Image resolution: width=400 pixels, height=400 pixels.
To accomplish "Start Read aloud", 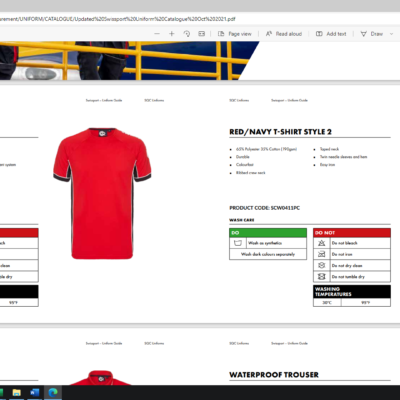I will point(284,34).
